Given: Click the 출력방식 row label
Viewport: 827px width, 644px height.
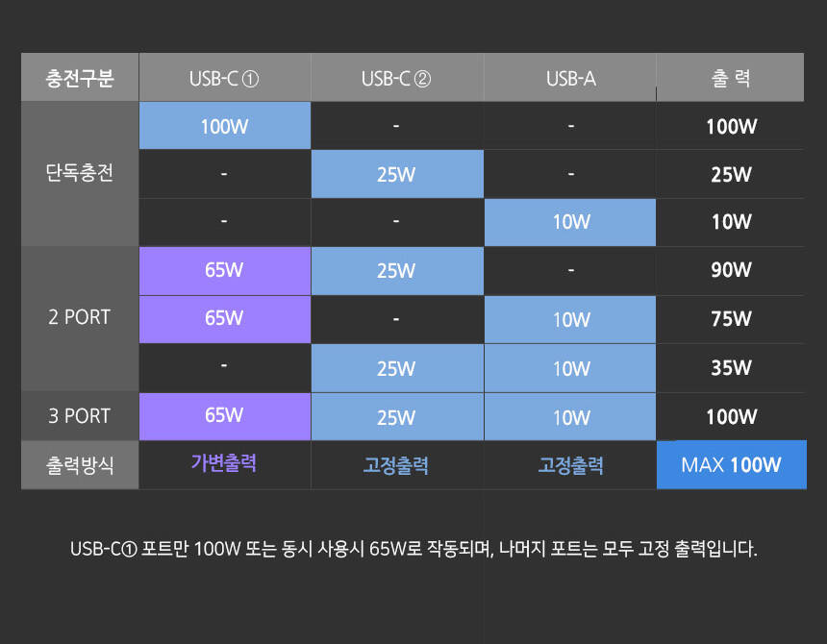Looking at the screenshot, I should click(x=80, y=465).
